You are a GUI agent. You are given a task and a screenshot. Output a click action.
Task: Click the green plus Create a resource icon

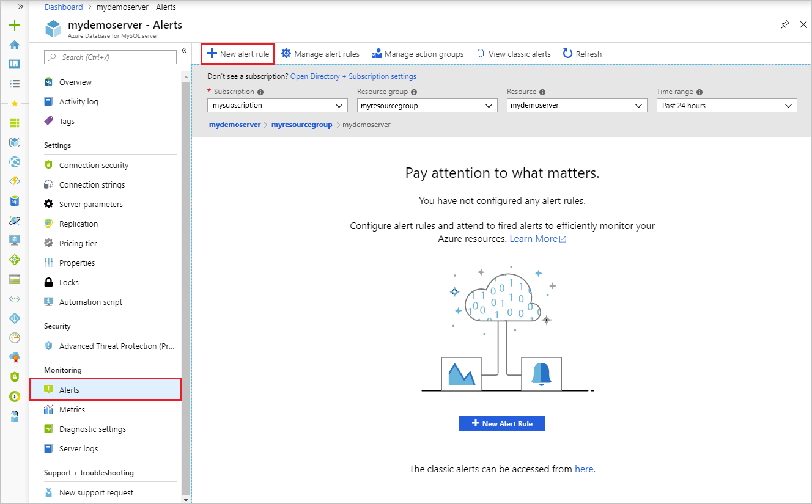pyautogui.click(x=15, y=25)
